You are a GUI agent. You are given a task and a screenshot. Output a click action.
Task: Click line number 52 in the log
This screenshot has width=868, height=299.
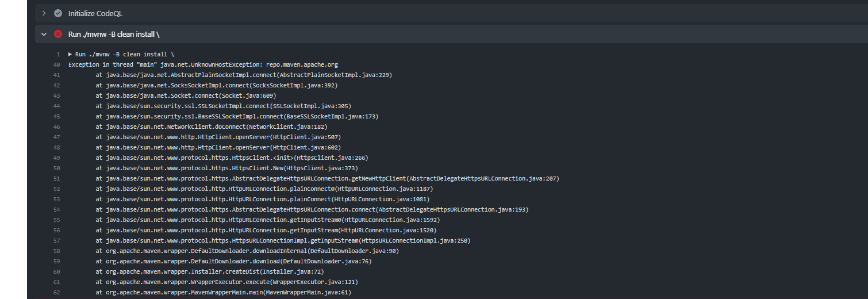click(56, 189)
